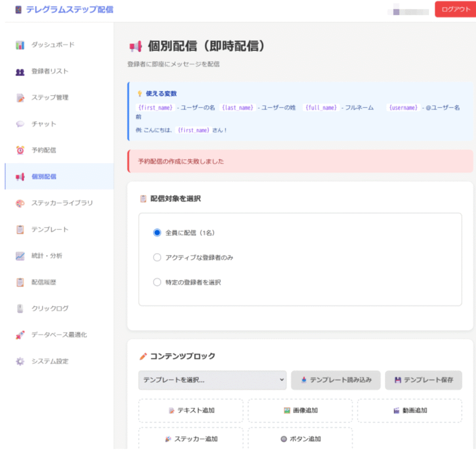Click the 登録者リスト people icon
This screenshot has width=476, height=463.
click(x=20, y=72)
